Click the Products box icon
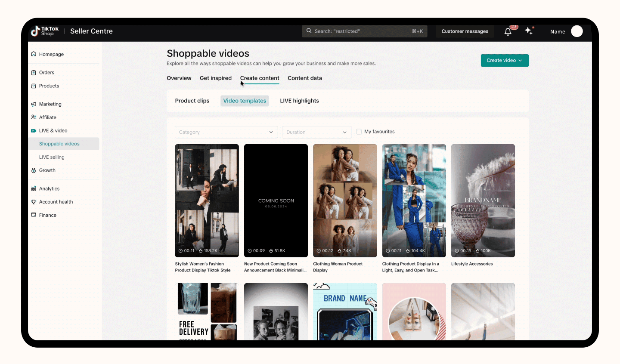Viewport: 620px width, 364px height. [34, 86]
